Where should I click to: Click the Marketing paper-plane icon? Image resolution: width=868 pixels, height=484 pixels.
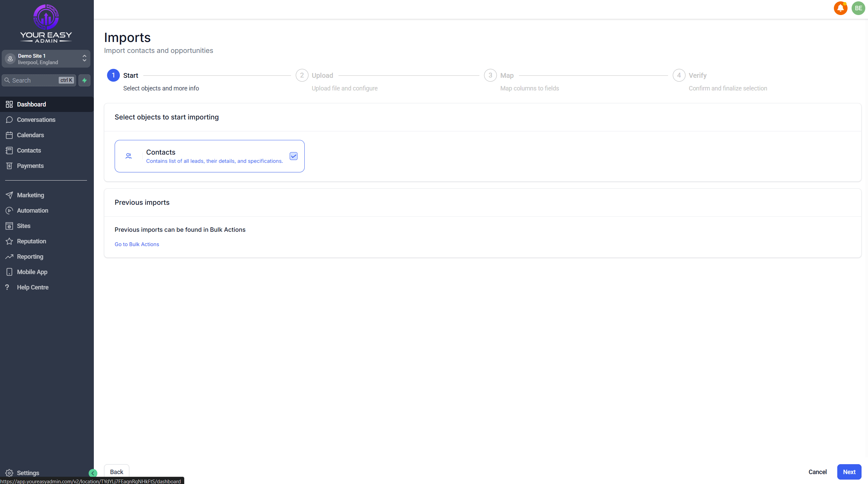coord(9,195)
